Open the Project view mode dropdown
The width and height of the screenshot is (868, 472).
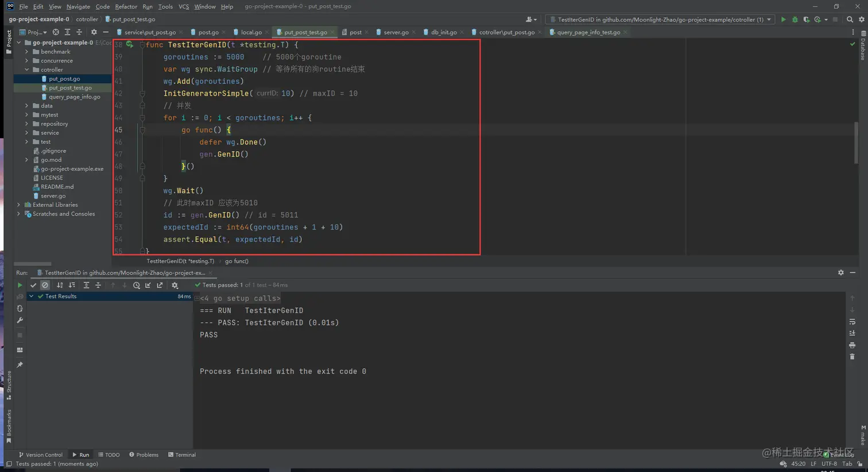pos(33,32)
